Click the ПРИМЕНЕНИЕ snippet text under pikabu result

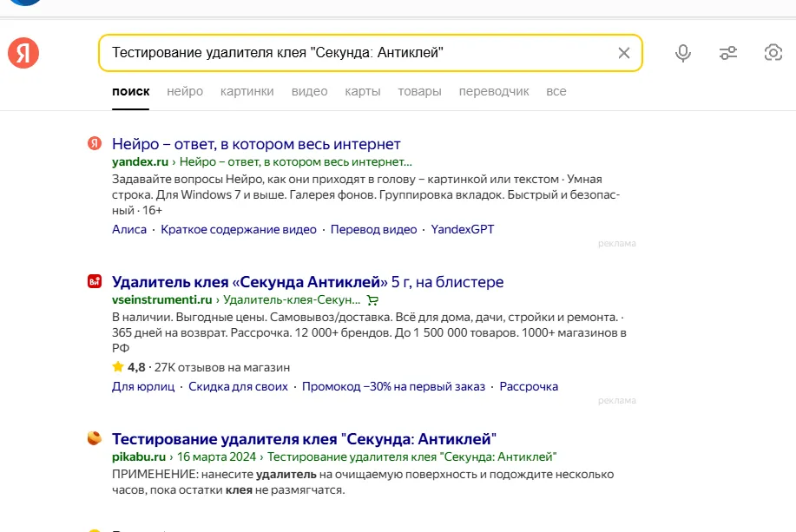tap(363, 483)
